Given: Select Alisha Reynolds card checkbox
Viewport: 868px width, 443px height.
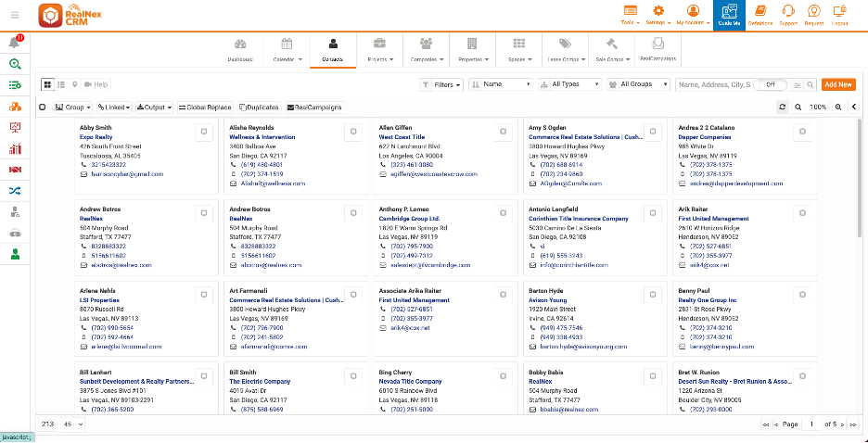Looking at the screenshot, I should [353, 132].
